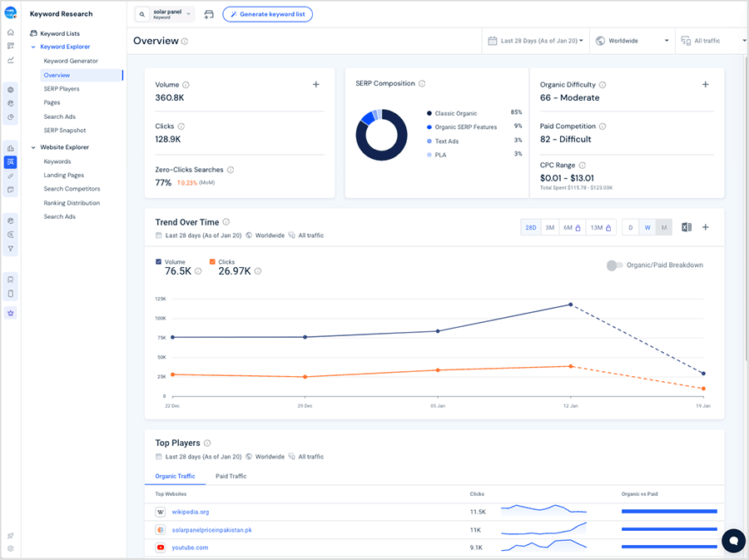
Task: Click the settings gear at bottom left
Action: (x=11, y=548)
